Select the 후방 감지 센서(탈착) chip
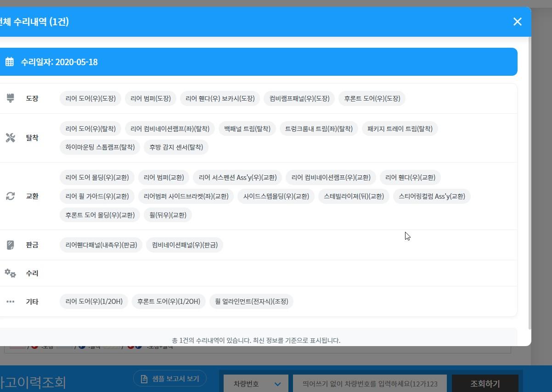552x392 pixels. [x=176, y=147]
